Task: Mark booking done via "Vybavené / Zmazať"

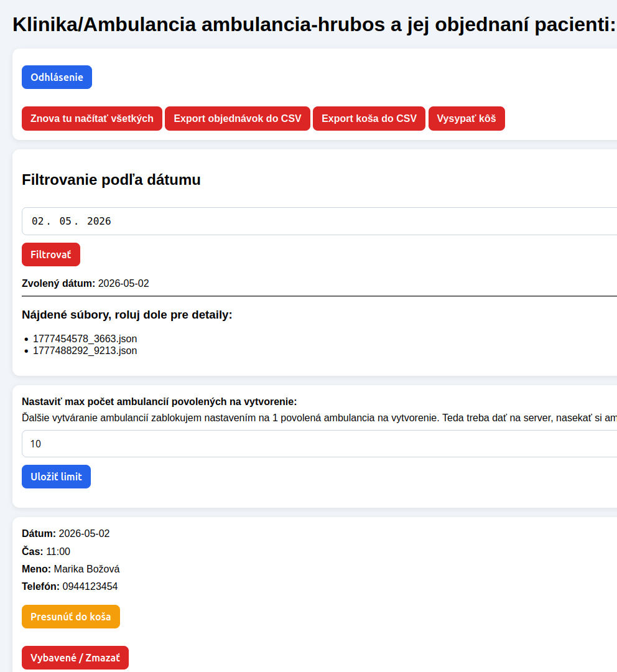Action: (x=75, y=658)
